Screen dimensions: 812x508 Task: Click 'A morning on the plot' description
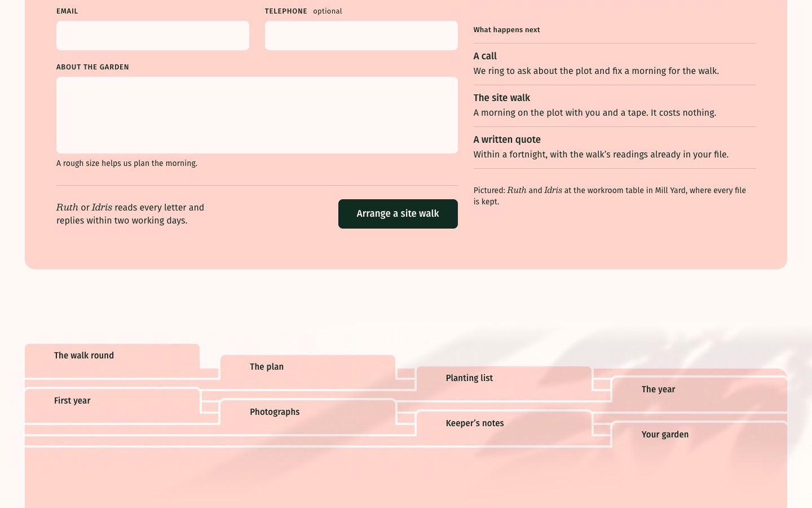pyautogui.click(x=595, y=112)
